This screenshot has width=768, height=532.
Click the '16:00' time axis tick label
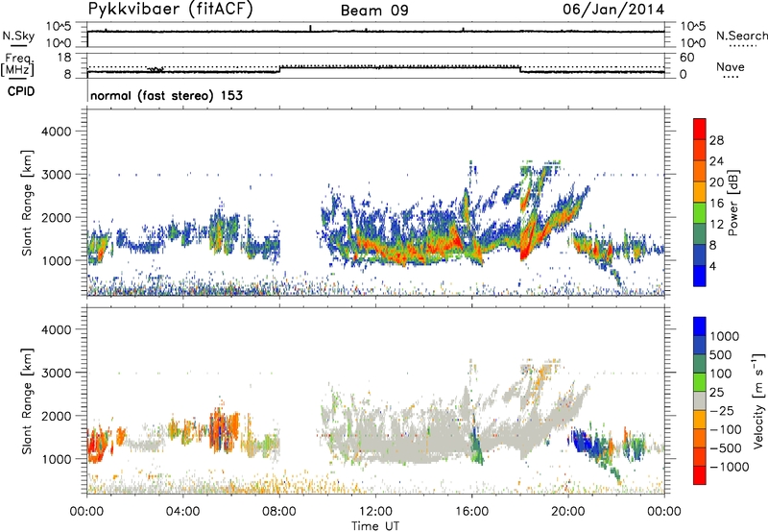tap(471, 512)
